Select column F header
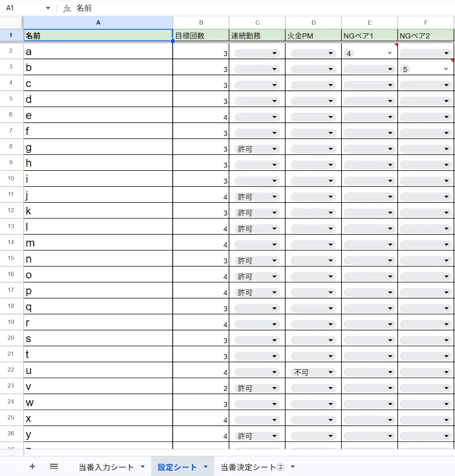455x476 pixels. pyautogui.click(x=426, y=23)
